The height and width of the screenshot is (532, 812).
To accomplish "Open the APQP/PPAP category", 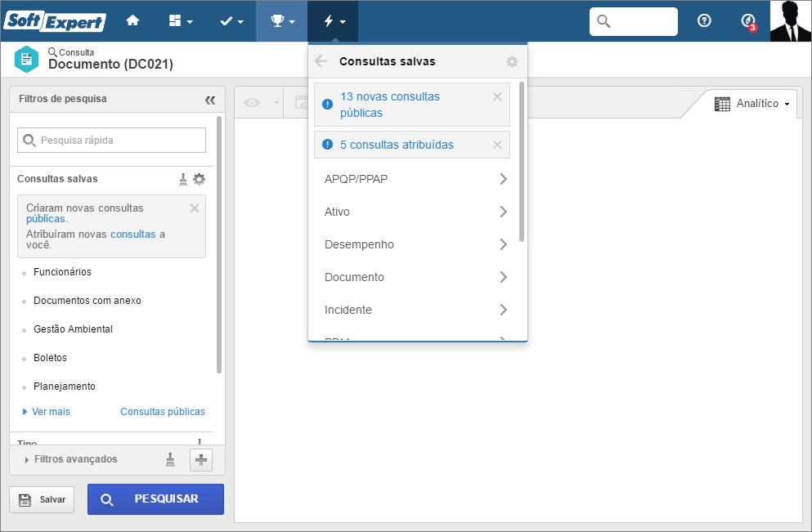I will 415,179.
